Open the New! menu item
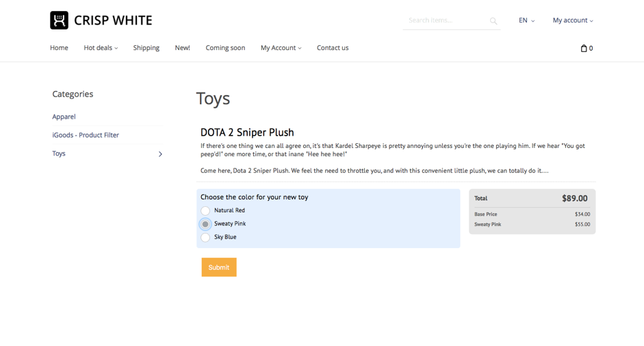Screen dimensions: 644x346 coord(182,48)
